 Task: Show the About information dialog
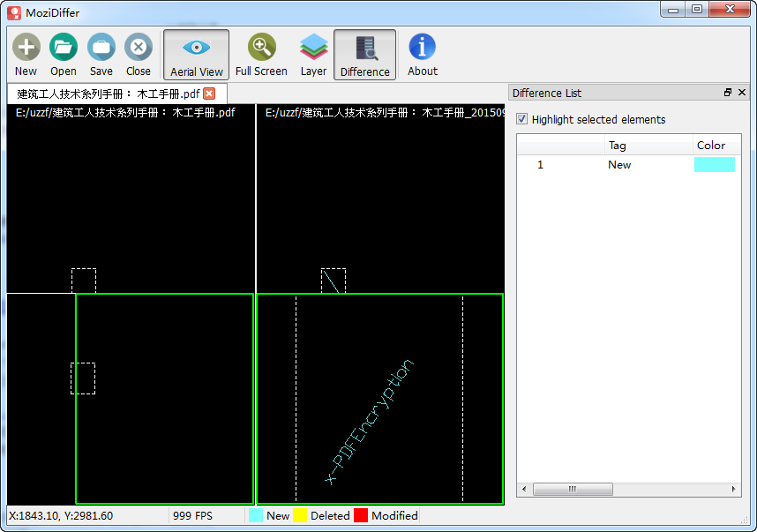423,55
